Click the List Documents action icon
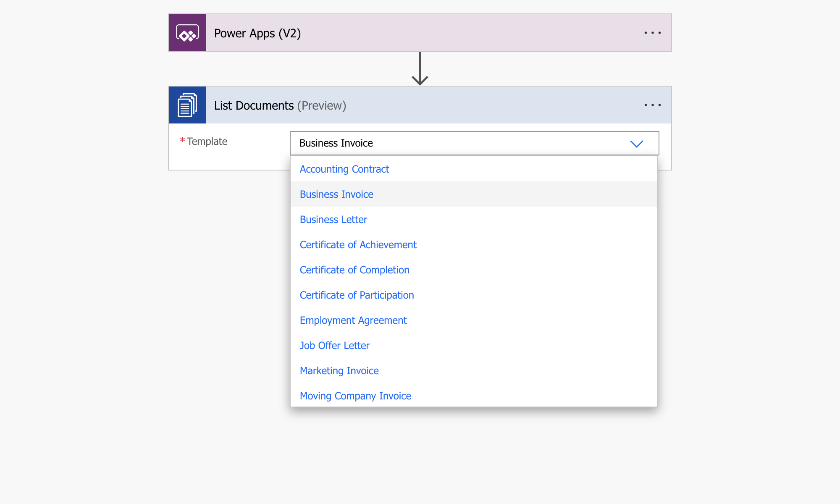Image resolution: width=840 pixels, height=504 pixels. tap(187, 105)
